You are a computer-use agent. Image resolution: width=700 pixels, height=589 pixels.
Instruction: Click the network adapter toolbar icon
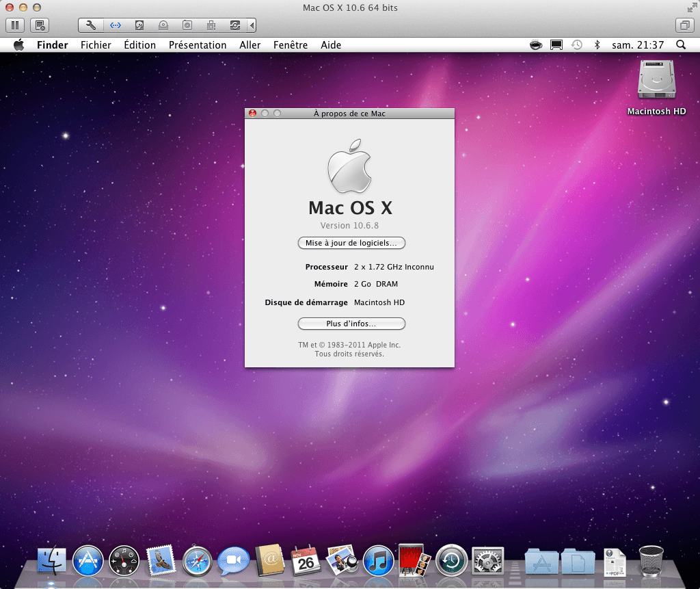115,25
